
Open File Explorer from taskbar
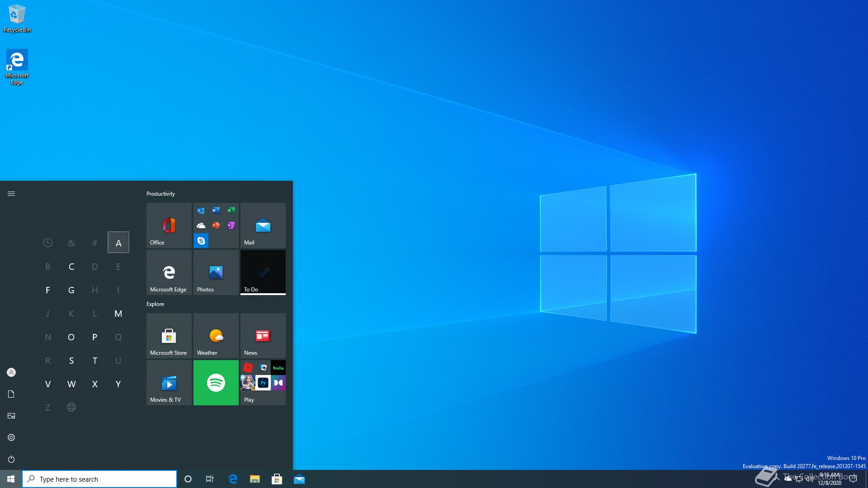pyautogui.click(x=255, y=479)
